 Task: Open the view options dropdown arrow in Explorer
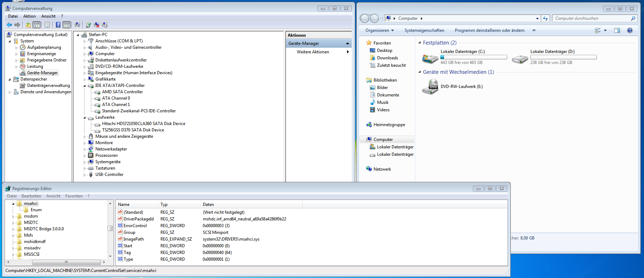click(x=605, y=30)
